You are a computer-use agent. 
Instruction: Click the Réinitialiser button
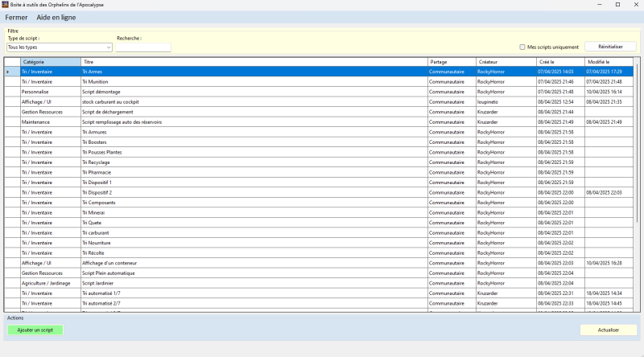point(610,47)
